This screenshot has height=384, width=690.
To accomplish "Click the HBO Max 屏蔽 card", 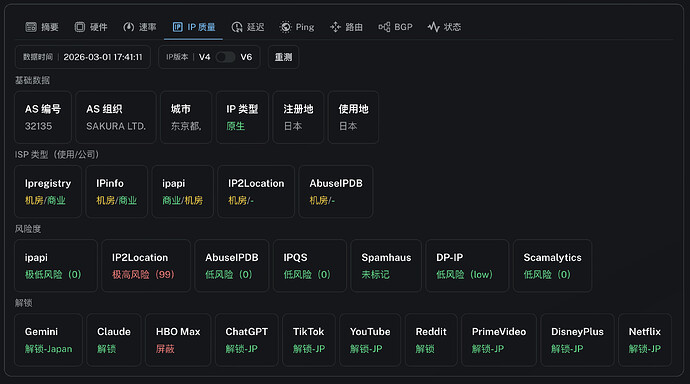I will point(178,340).
